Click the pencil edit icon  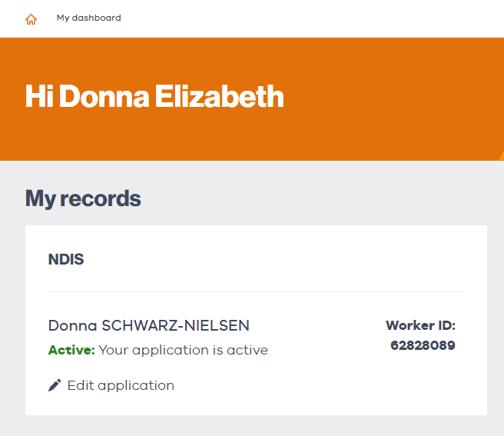pos(55,385)
